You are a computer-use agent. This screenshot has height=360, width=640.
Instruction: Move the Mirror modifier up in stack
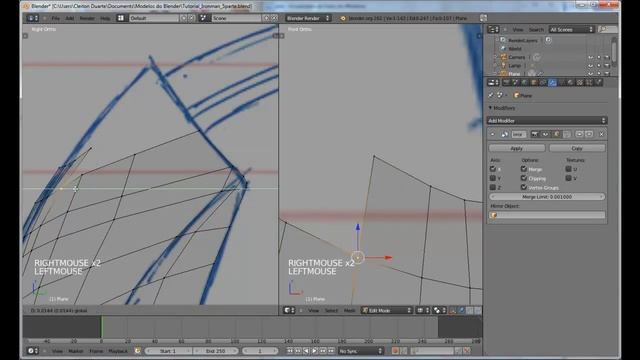click(x=579, y=134)
